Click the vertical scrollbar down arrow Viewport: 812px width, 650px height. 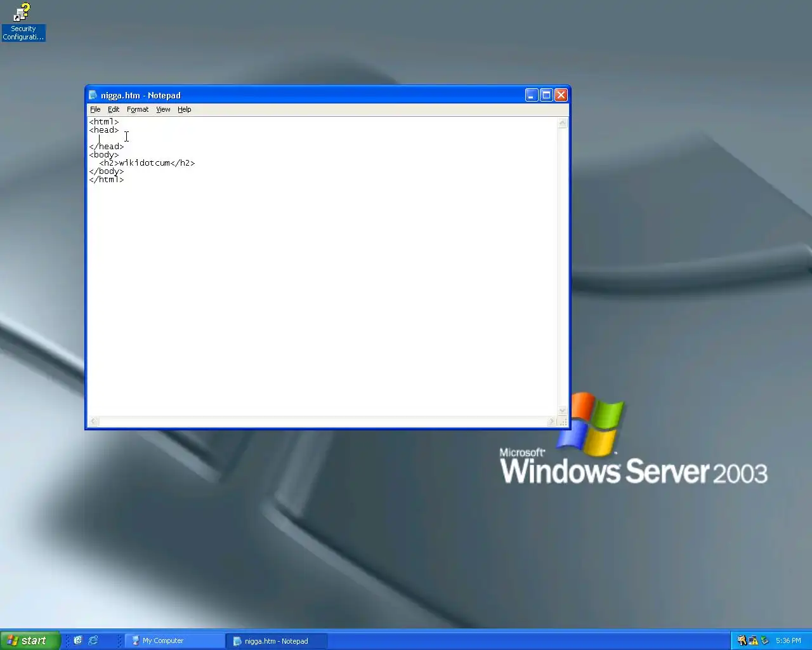[x=562, y=411]
